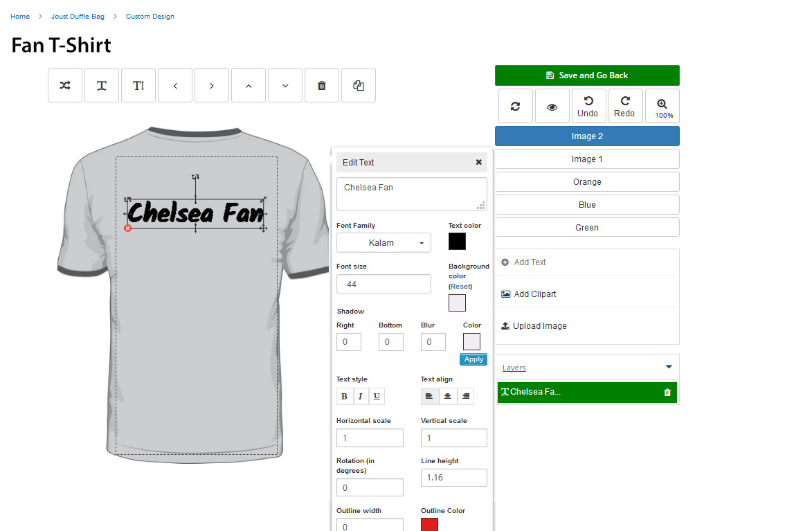Click the Horizontal scale field

tap(370, 438)
